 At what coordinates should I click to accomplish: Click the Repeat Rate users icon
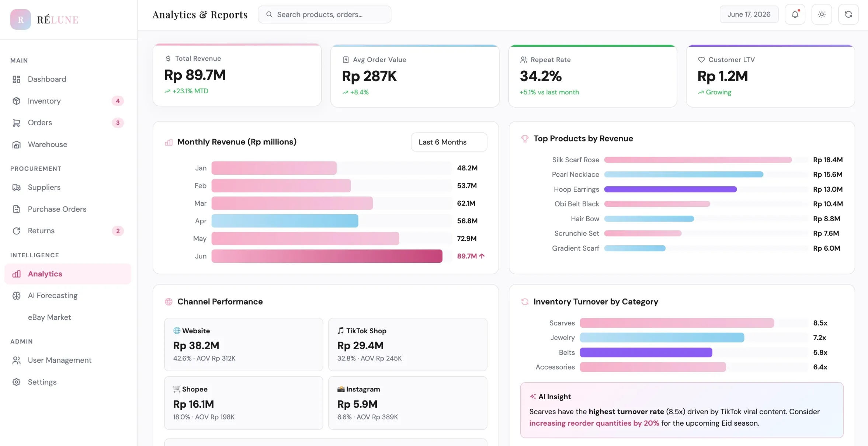coord(524,60)
